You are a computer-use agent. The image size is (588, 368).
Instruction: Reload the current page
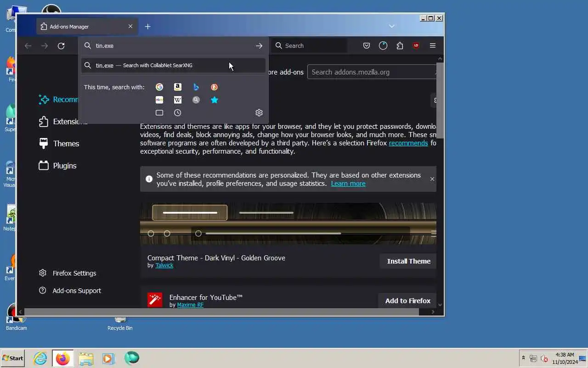tap(61, 46)
